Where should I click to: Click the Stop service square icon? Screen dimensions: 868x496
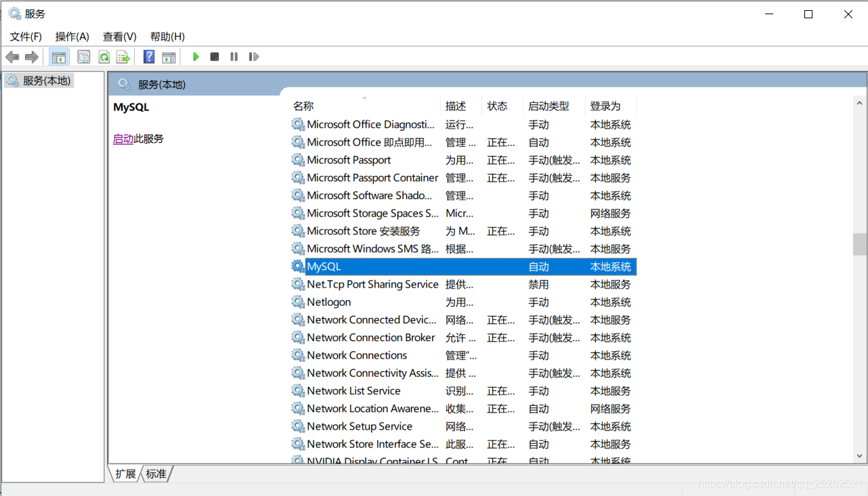point(215,57)
